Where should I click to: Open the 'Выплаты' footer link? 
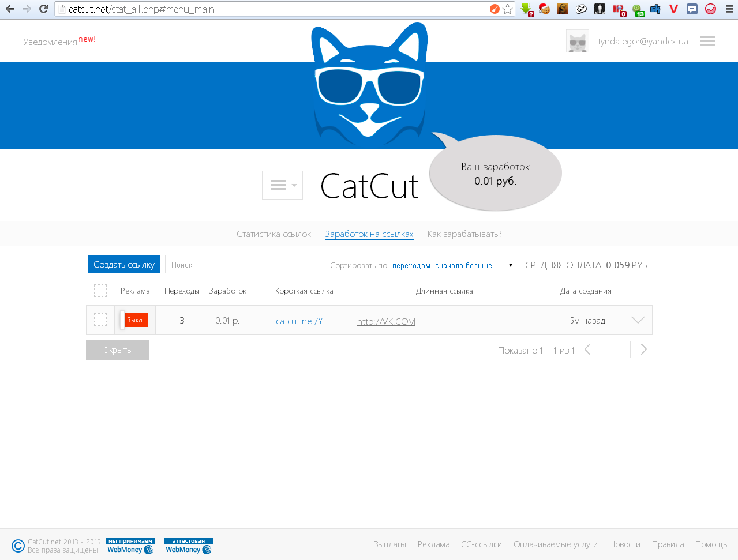[389, 544]
